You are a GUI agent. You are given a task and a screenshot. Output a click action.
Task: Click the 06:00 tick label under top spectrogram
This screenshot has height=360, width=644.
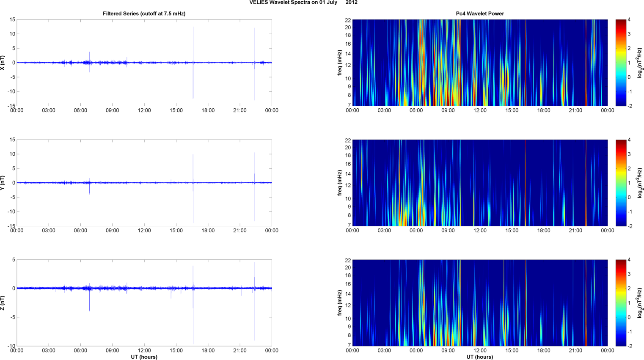click(416, 110)
